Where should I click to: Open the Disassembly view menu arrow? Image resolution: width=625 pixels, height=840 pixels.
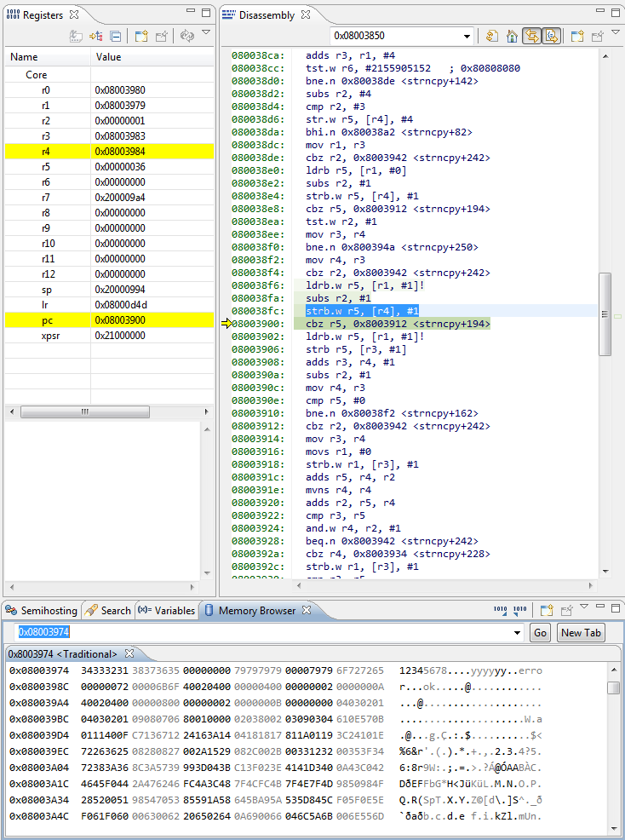[616, 32]
